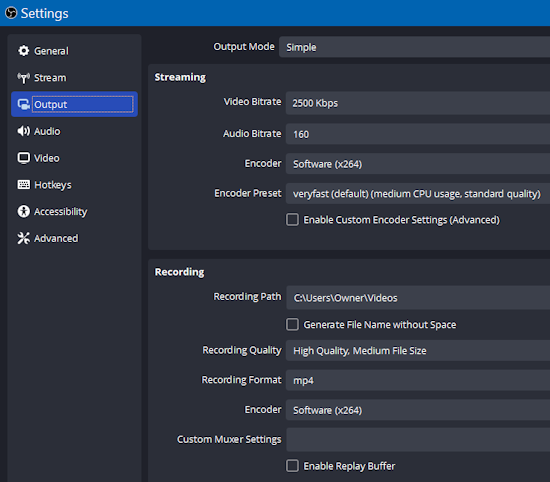Click the Video Bitrate 2500 Kbps field
The image size is (550, 482).
[x=418, y=103]
